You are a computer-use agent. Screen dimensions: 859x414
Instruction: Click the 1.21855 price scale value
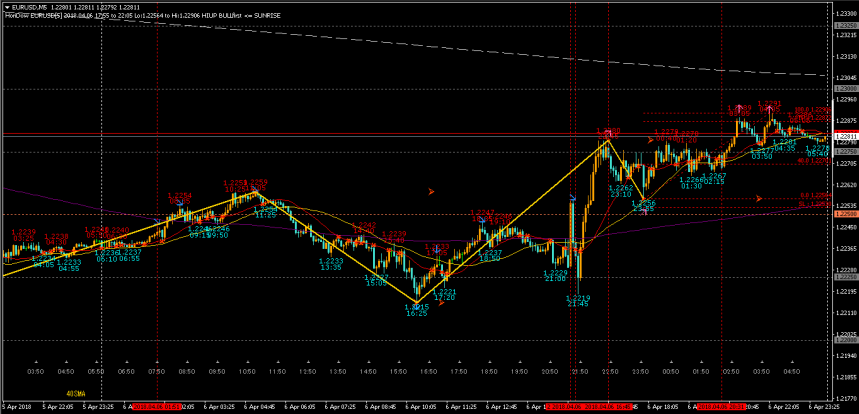(846, 378)
